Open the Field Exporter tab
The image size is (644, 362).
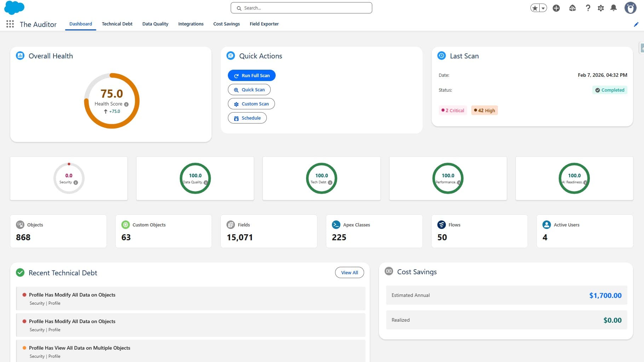pos(264,24)
